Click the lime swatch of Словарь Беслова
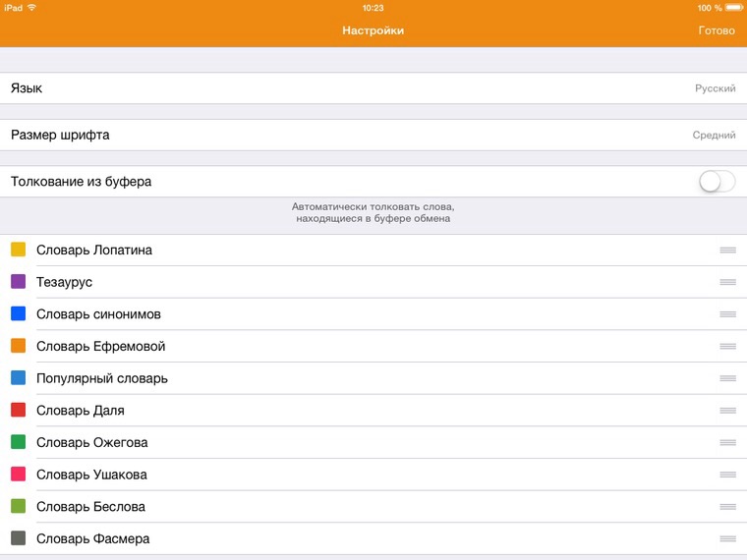Screen dimensions: 747x560 18,506
